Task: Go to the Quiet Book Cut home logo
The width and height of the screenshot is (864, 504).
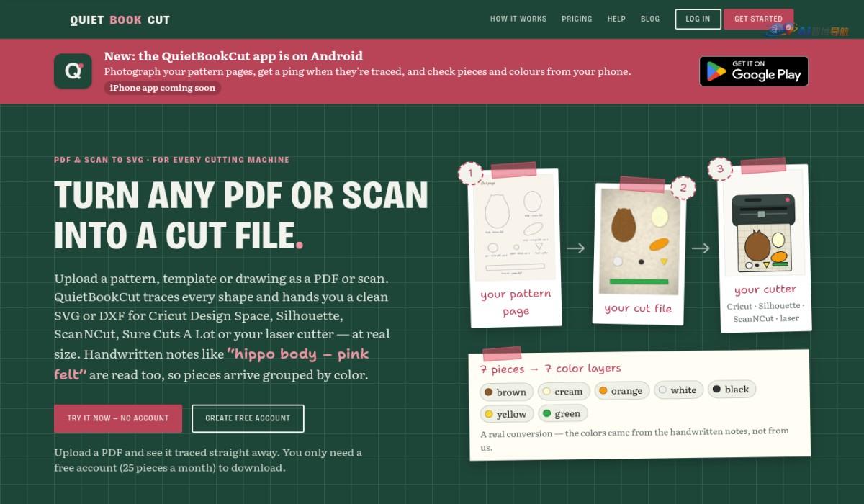Action: click(x=120, y=20)
